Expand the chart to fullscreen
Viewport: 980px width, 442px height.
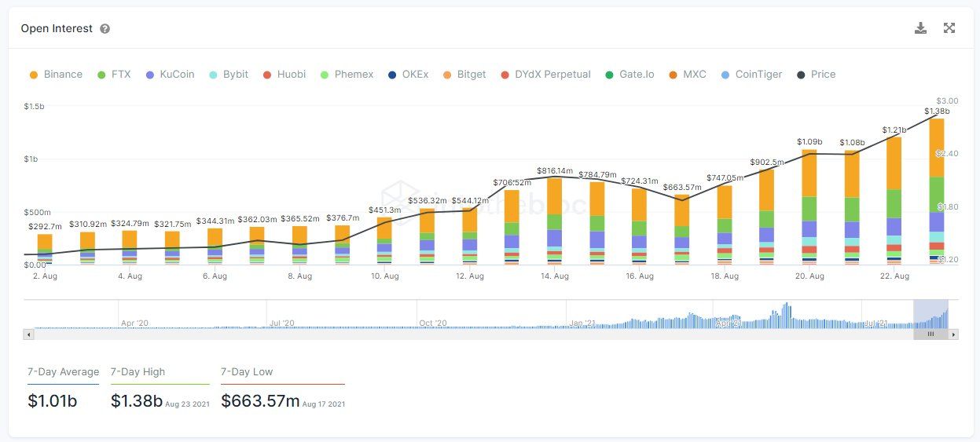tap(949, 28)
